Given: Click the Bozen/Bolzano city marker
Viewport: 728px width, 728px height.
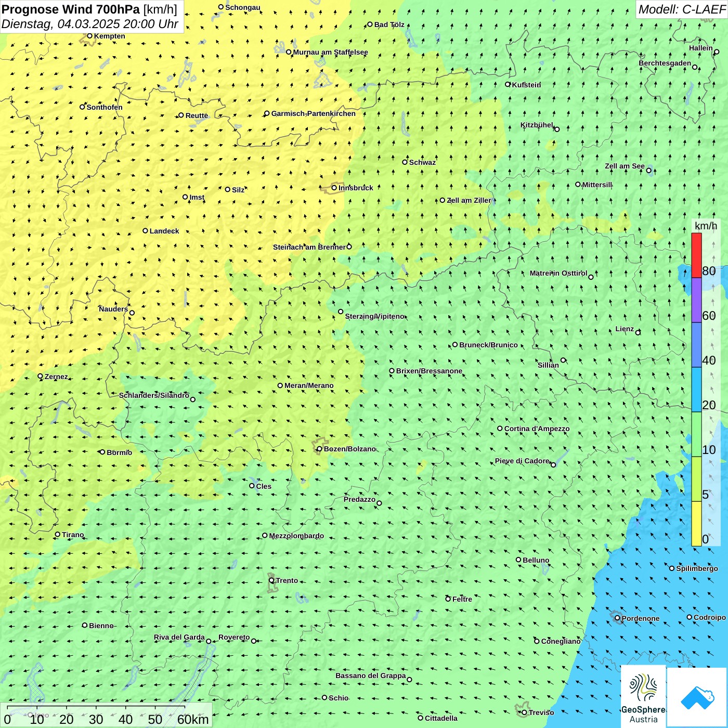Looking at the screenshot, I should [319, 449].
